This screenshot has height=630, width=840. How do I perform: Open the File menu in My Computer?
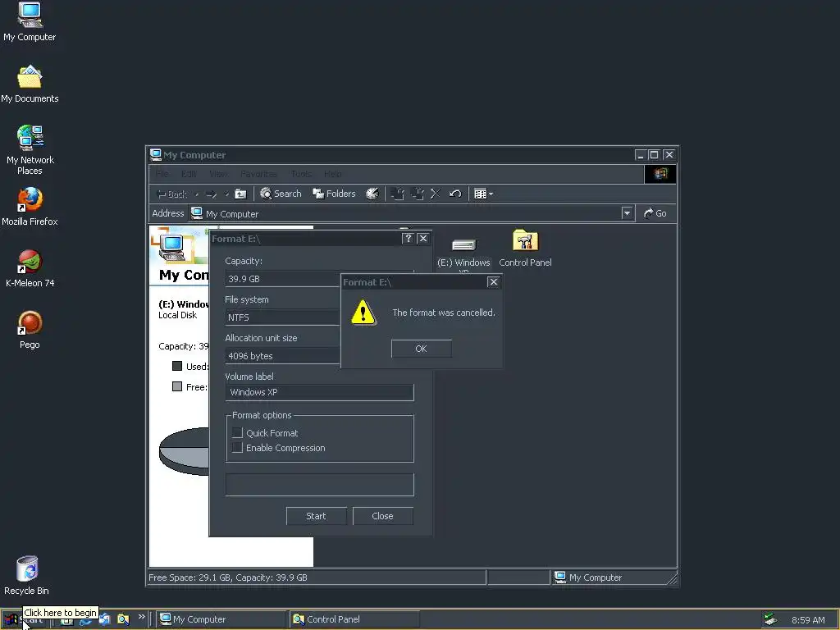pyautogui.click(x=162, y=174)
